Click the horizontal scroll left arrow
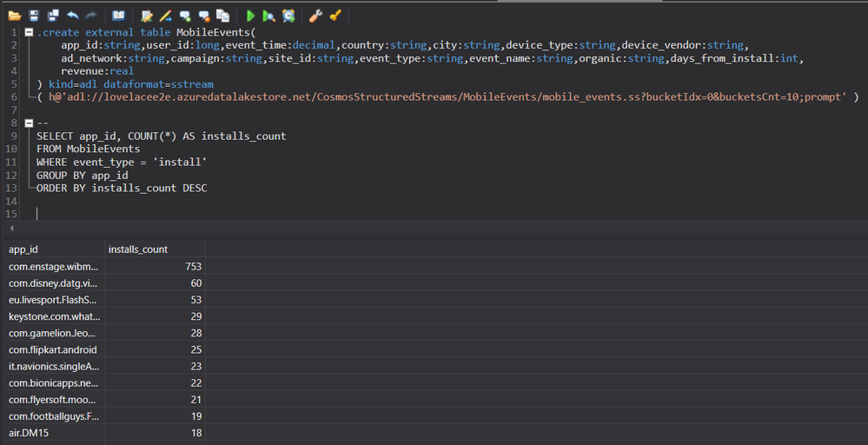This screenshot has height=445, width=868. click(x=11, y=228)
